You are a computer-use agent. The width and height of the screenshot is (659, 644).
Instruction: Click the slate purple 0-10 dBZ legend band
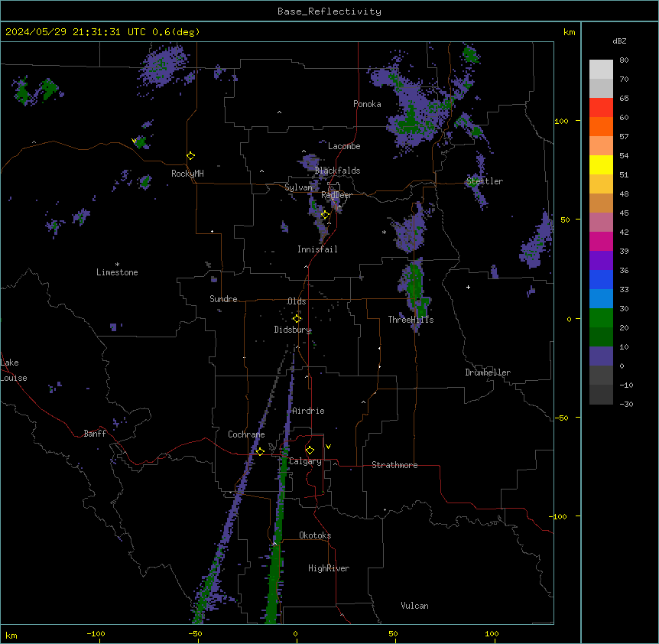tap(601, 356)
